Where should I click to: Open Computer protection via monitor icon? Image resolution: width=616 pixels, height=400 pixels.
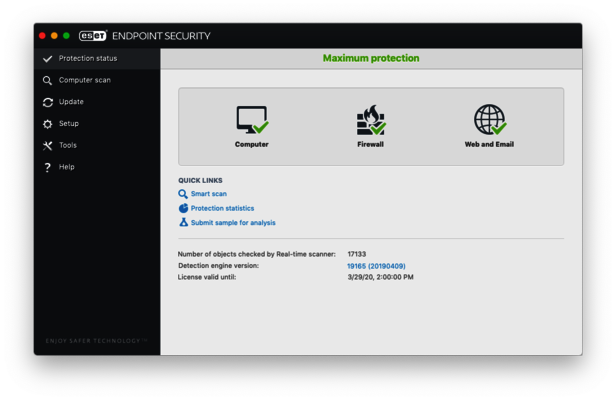[x=252, y=120]
